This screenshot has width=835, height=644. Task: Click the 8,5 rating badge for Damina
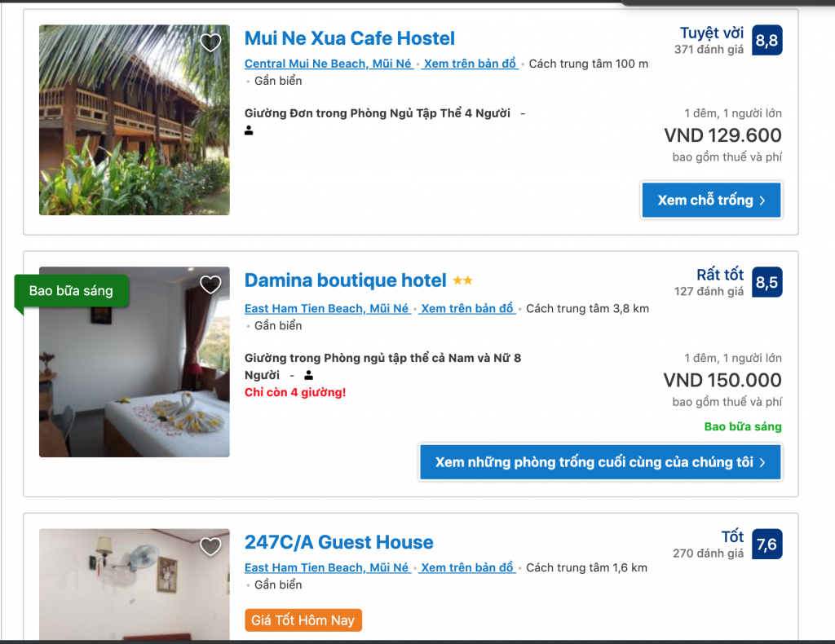point(767,282)
